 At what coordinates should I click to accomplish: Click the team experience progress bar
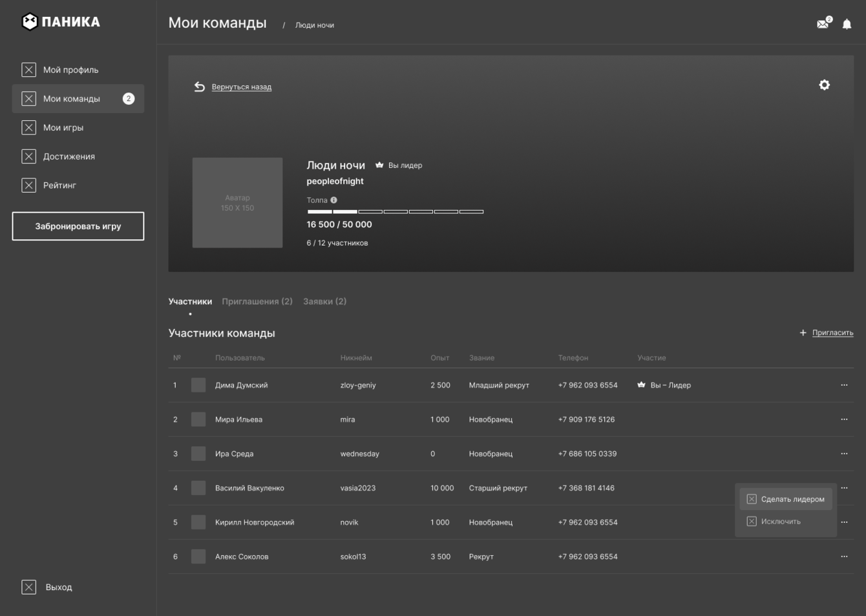[395, 212]
